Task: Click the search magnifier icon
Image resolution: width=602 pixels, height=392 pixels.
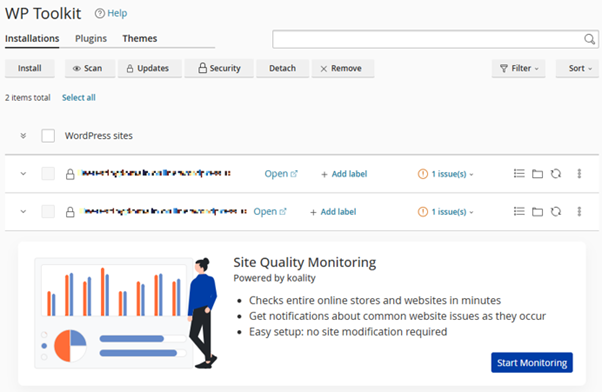Action: [x=589, y=39]
